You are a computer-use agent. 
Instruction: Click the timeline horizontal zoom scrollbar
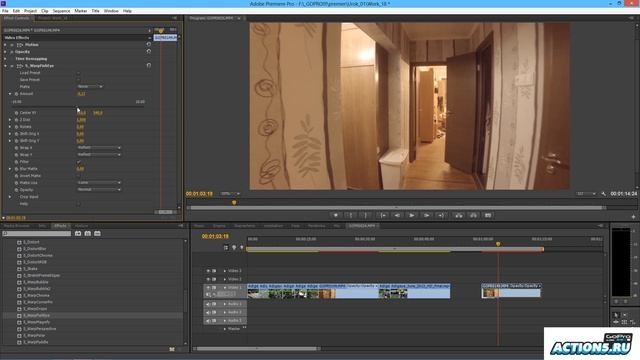256,349
